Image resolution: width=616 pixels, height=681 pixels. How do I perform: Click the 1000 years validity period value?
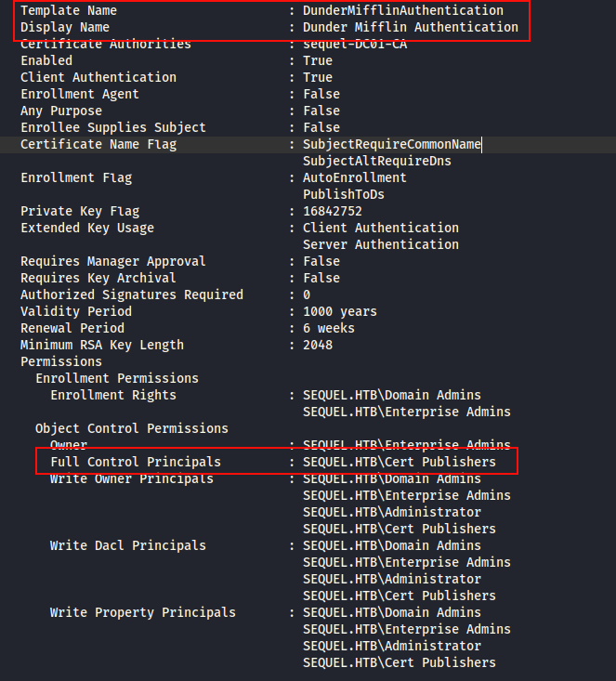pyautogui.click(x=339, y=311)
